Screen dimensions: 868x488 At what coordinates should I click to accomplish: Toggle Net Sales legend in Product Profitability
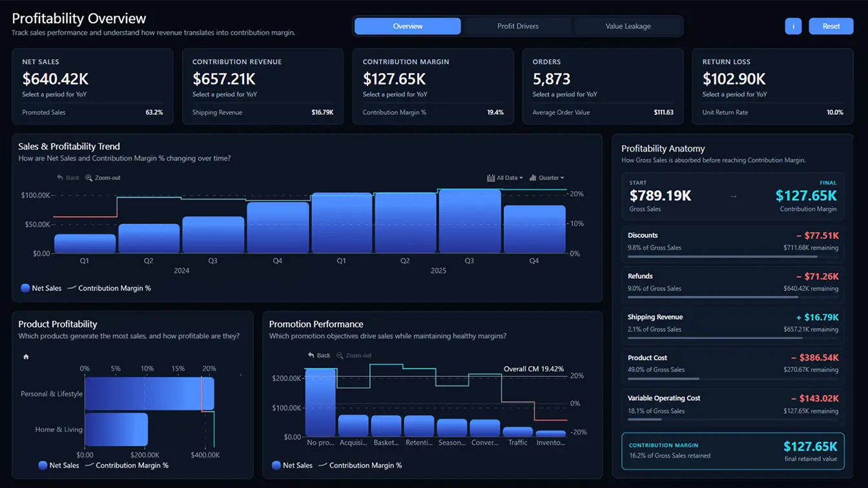[x=59, y=465]
